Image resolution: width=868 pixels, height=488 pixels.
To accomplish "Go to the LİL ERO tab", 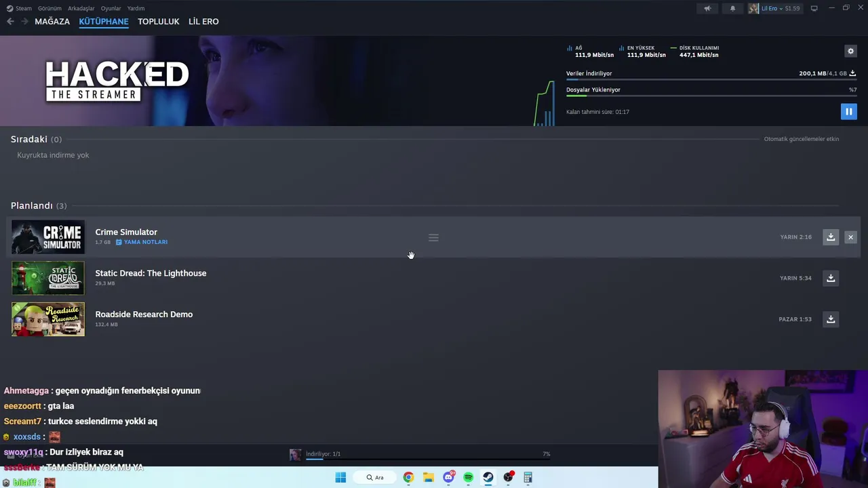I will pos(203,22).
